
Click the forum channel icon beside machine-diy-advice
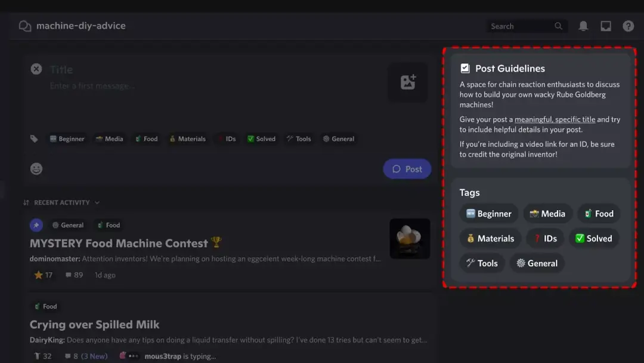point(24,26)
